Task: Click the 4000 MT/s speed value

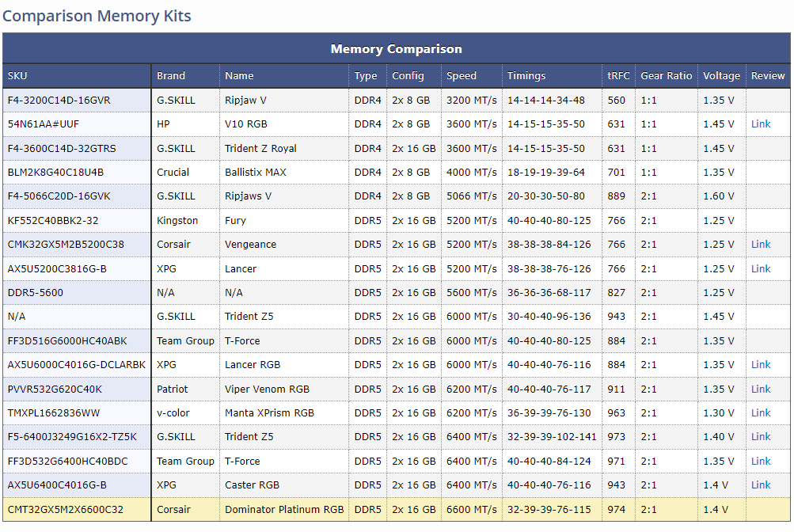Action: 472,173
